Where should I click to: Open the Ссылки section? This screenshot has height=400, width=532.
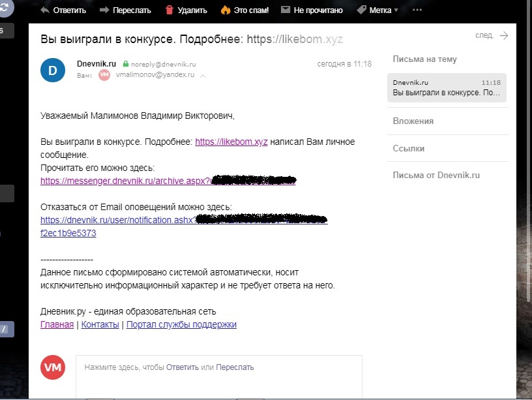[409, 148]
